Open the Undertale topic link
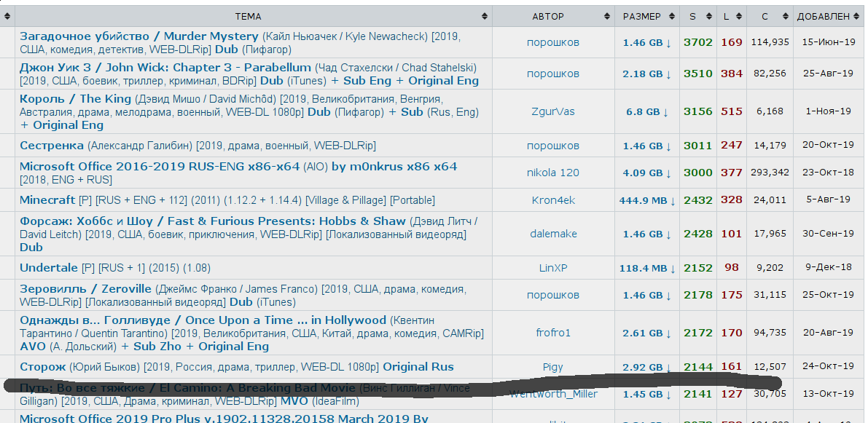 click(48, 268)
